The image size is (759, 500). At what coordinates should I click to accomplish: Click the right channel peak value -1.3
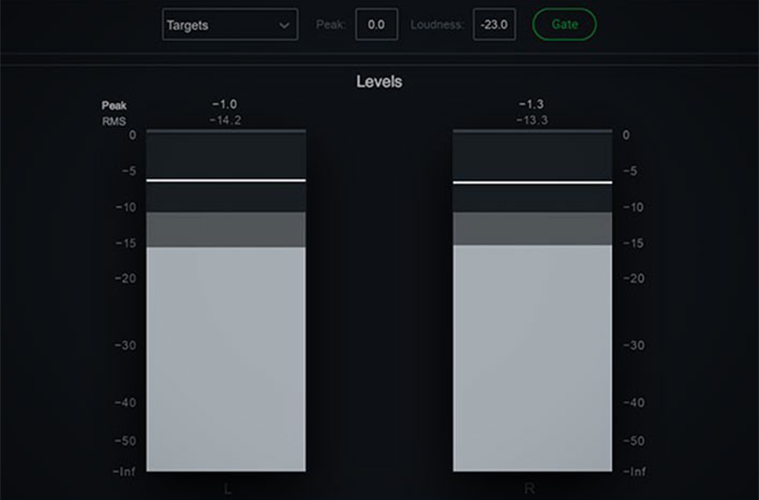coord(531,104)
